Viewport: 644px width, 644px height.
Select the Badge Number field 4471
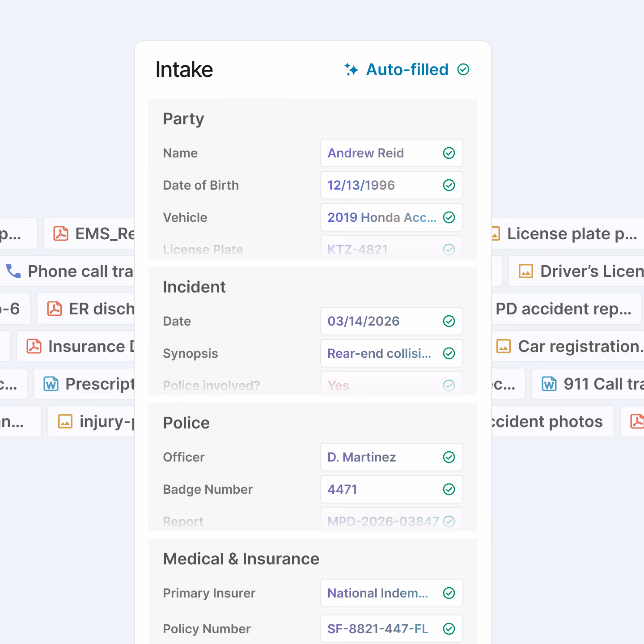(x=392, y=489)
